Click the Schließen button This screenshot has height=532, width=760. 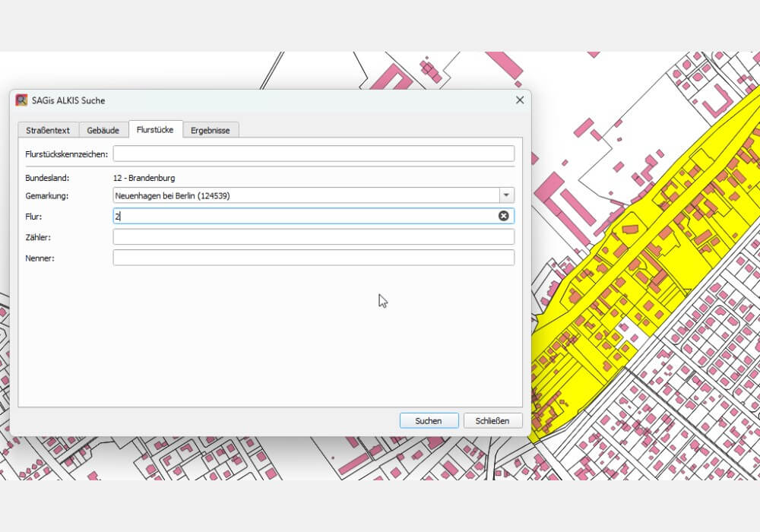click(x=493, y=420)
